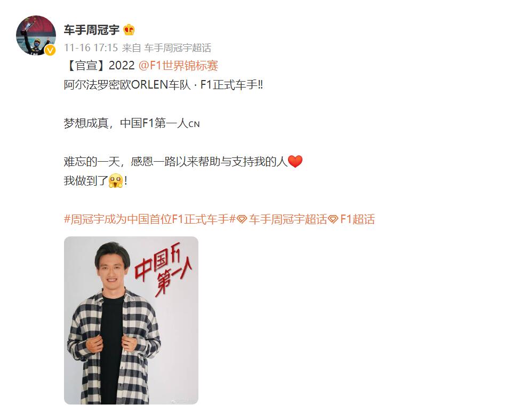Open source link 车手周冠宇超话
Viewport: 512px width, 420px height.
pos(178,47)
